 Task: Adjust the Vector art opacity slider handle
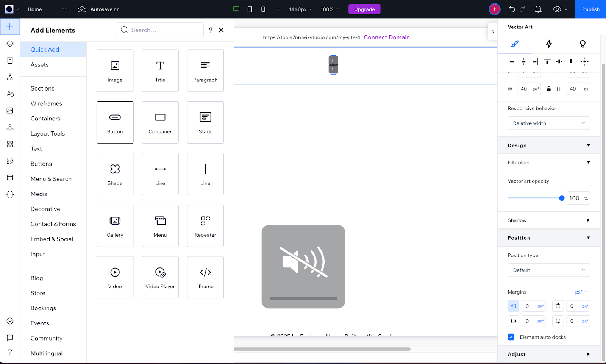[562, 198]
